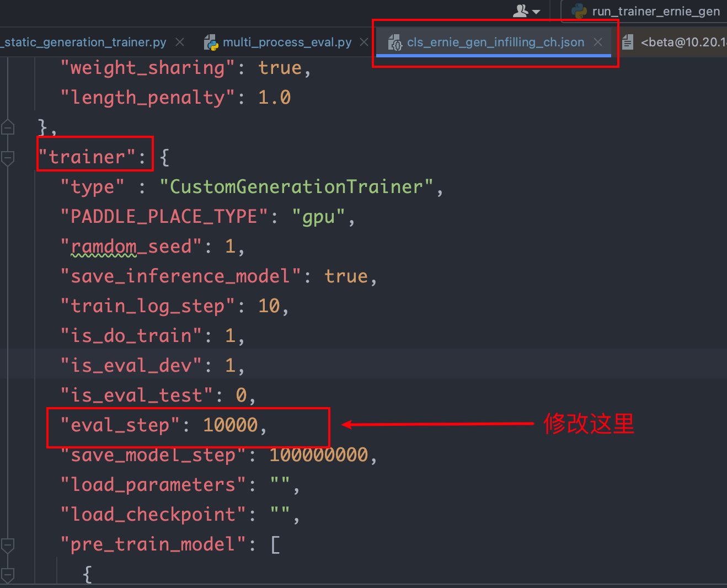Switch to static_generation_trainer.py tab
This screenshot has width=727, height=588.
tap(84, 42)
